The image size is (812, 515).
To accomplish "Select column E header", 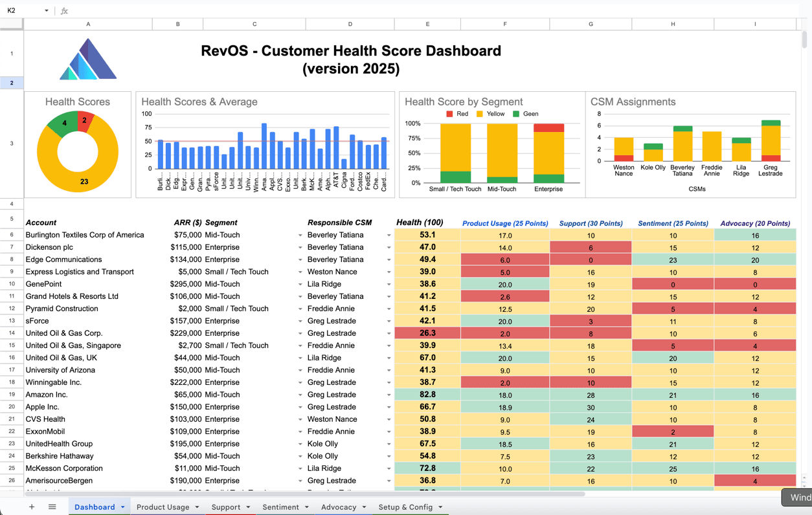I will click(427, 24).
